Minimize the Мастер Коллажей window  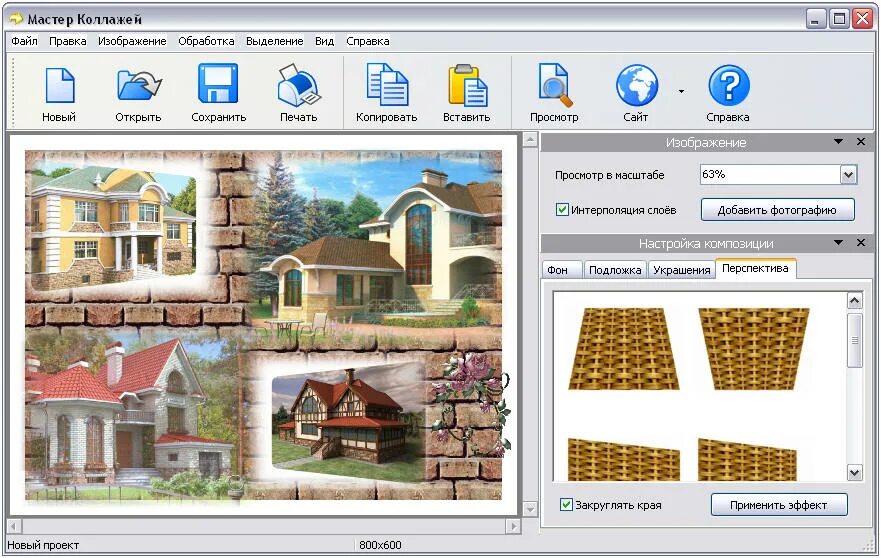pos(816,19)
